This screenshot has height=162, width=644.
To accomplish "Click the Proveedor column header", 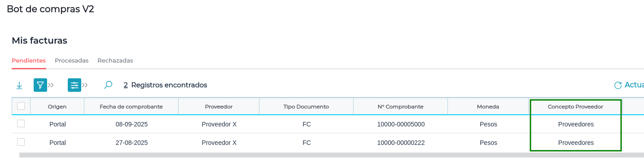I will [219, 107].
